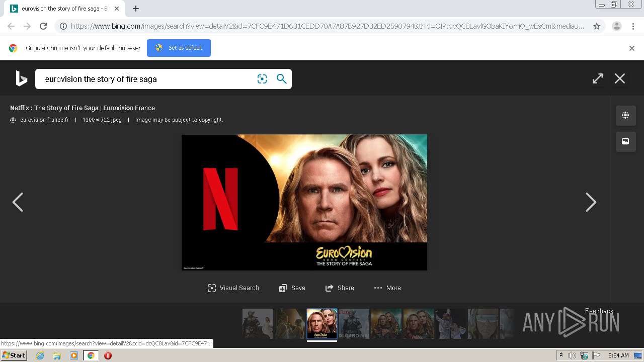Screen dimensions: 644x362
Task: Open Netflix Story of Fire Saga title link
Action: pos(83,108)
